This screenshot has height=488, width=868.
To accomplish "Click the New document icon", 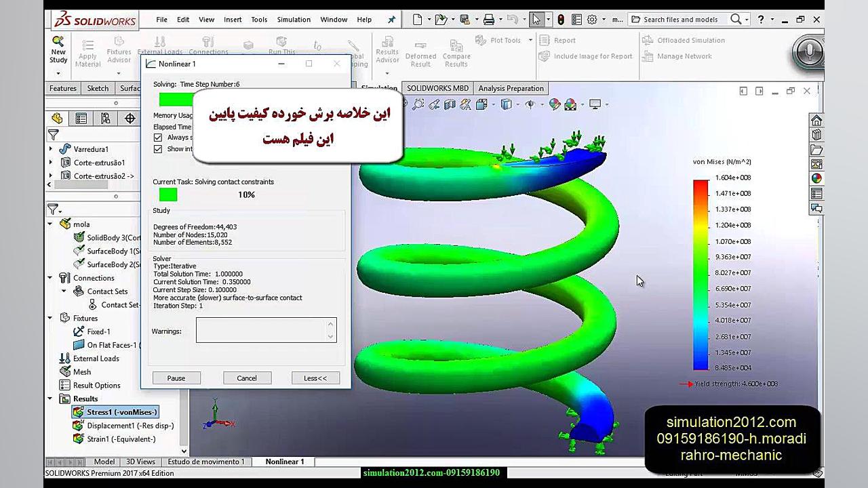I will point(418,20).
